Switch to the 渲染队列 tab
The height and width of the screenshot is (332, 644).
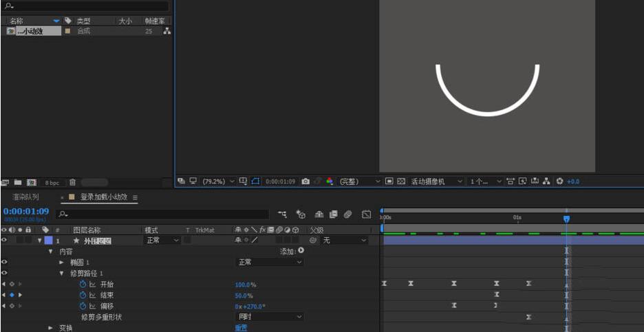[25, 197]
